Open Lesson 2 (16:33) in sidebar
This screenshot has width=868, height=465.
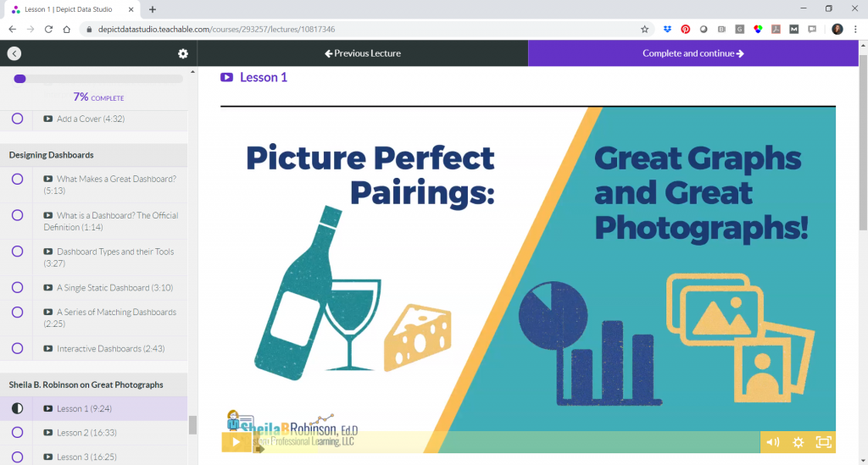[87, 433]
